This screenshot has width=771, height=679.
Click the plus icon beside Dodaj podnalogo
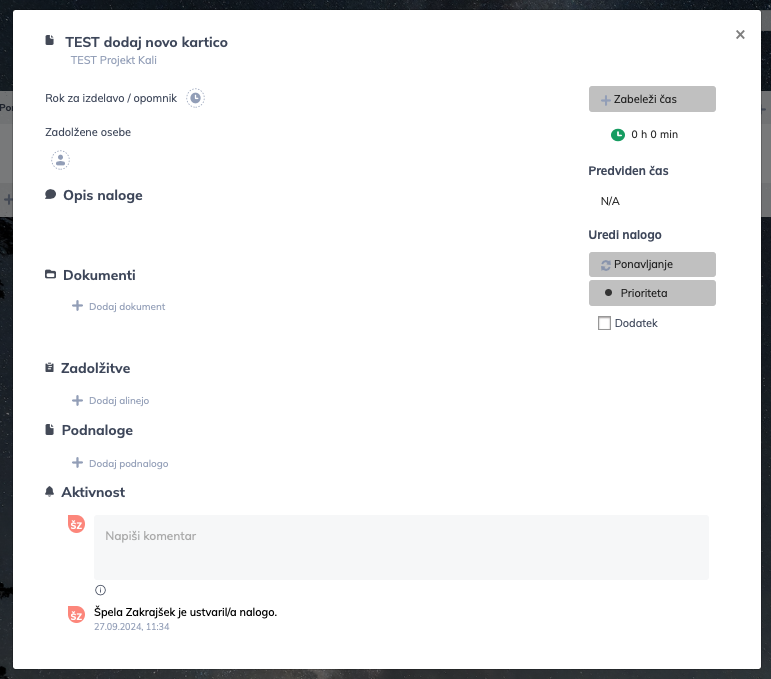(x=77, y=463)
